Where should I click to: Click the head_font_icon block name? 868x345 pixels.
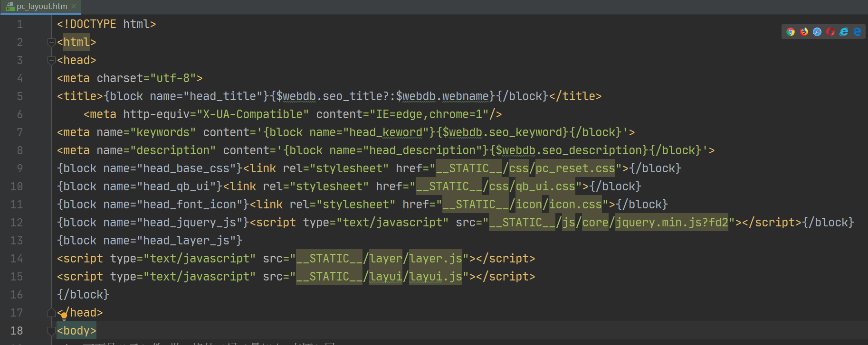[190, 205]
